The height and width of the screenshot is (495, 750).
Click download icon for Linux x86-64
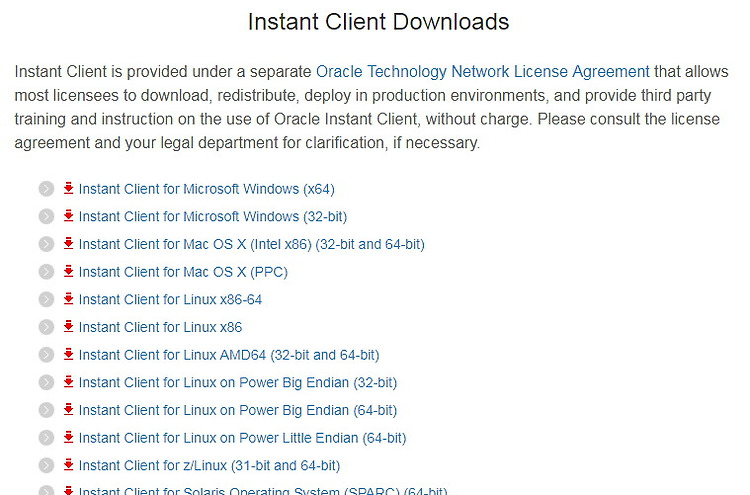68,299
